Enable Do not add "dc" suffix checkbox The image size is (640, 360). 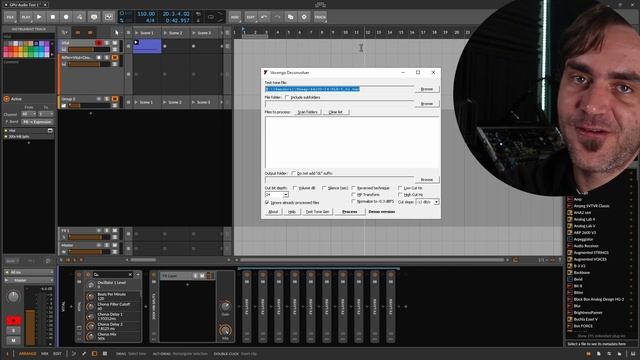293,173
